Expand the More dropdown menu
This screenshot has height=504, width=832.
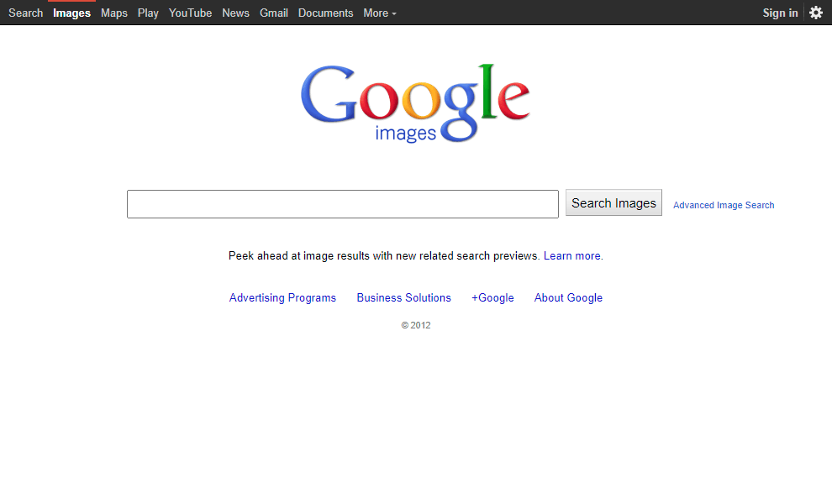pos(379,13)
